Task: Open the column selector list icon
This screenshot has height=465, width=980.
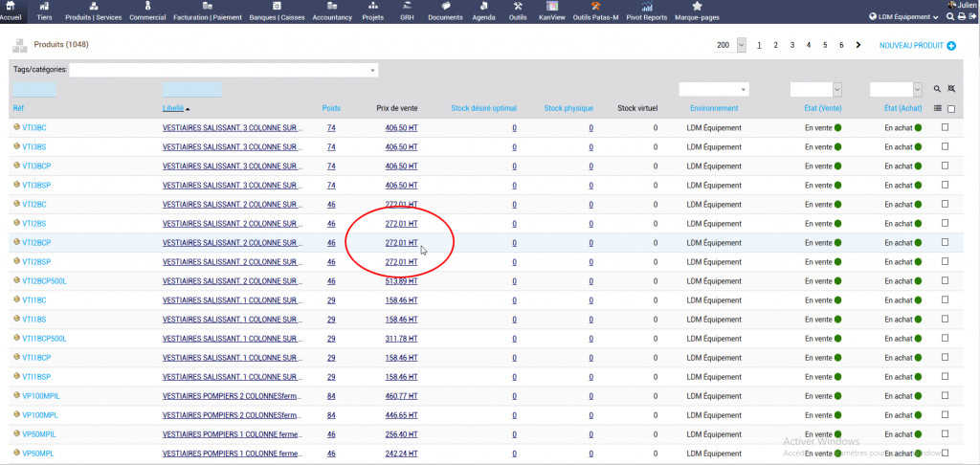Action: click(x=938, y=108)
